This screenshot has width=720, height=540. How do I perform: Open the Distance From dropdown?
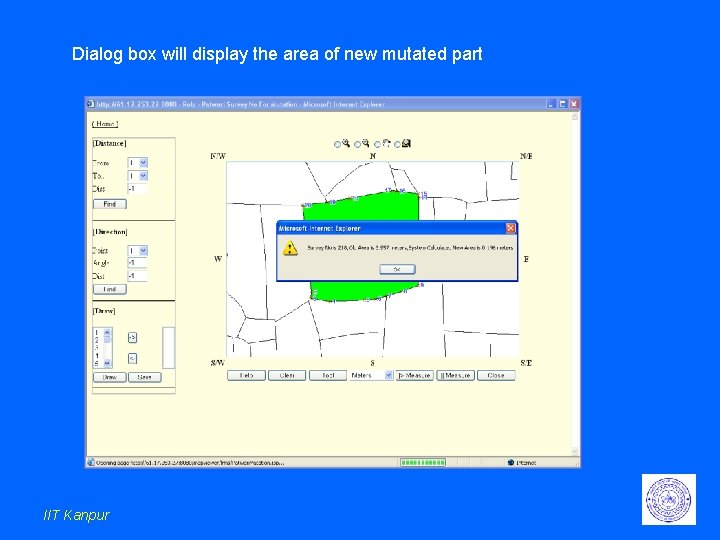click(x=138, y=163)
